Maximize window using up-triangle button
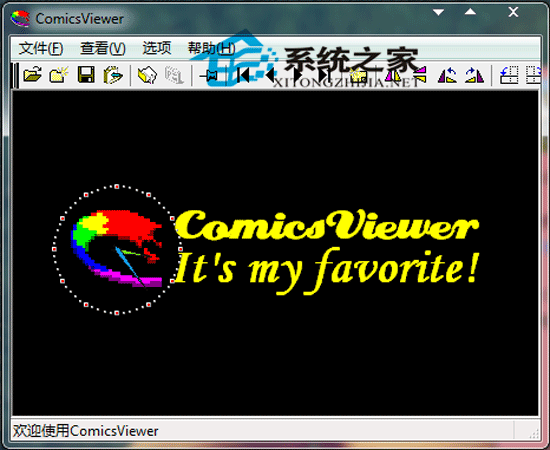Viewport: 550px width, 450px height. coord(470,12)
